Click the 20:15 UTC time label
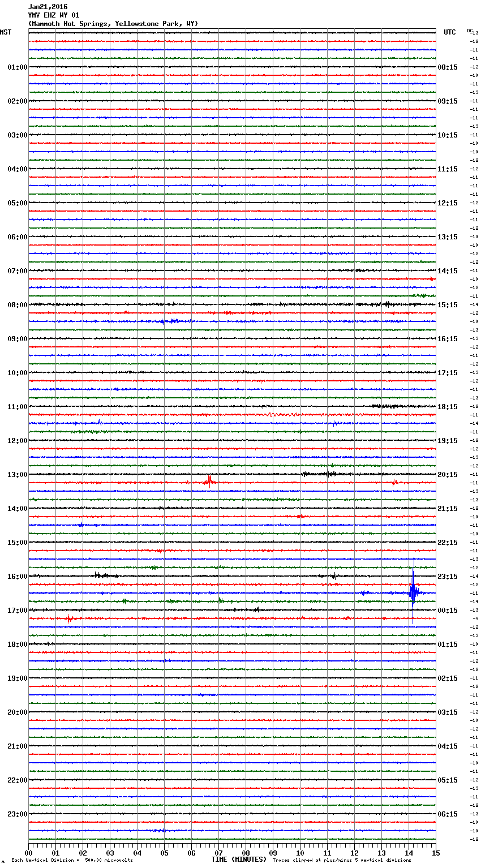The width and height of the screenshot is (481, 868). [x=447, y=475]
